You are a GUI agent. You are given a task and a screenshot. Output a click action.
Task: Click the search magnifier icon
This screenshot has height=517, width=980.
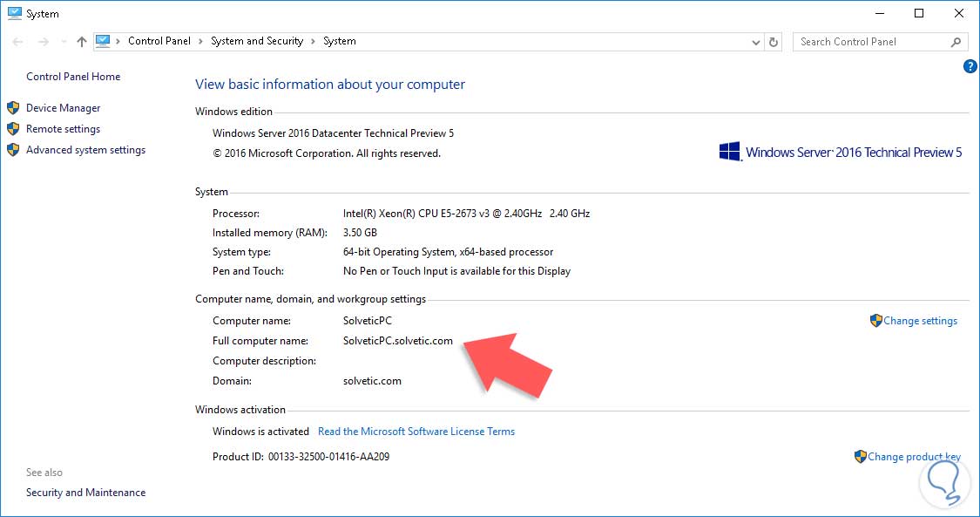coord(956,41)
